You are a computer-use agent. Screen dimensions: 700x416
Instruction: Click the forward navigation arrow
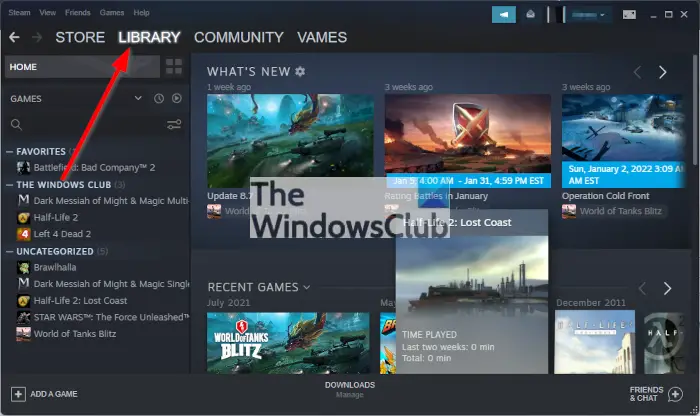(37, 37)
